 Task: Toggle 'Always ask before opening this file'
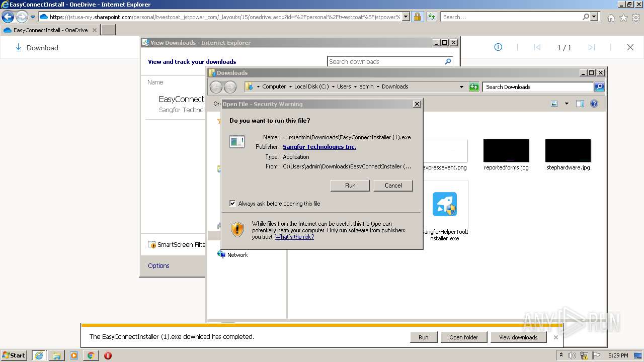pyautogui.click(x=232, y=204)
